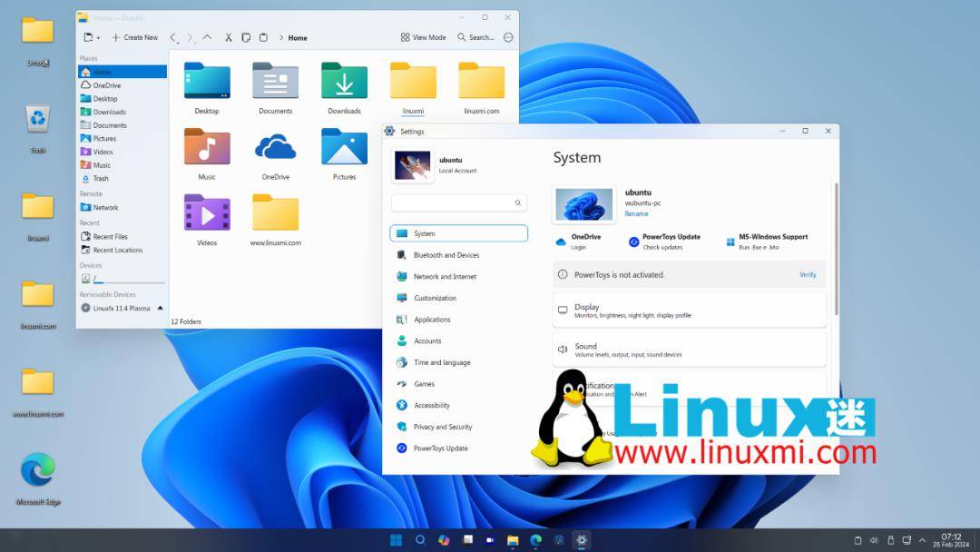Select the Bluetooth and Devices settings icon
Image resolution: width=980 pixels, height=552 pixels.
pos(400,254)
